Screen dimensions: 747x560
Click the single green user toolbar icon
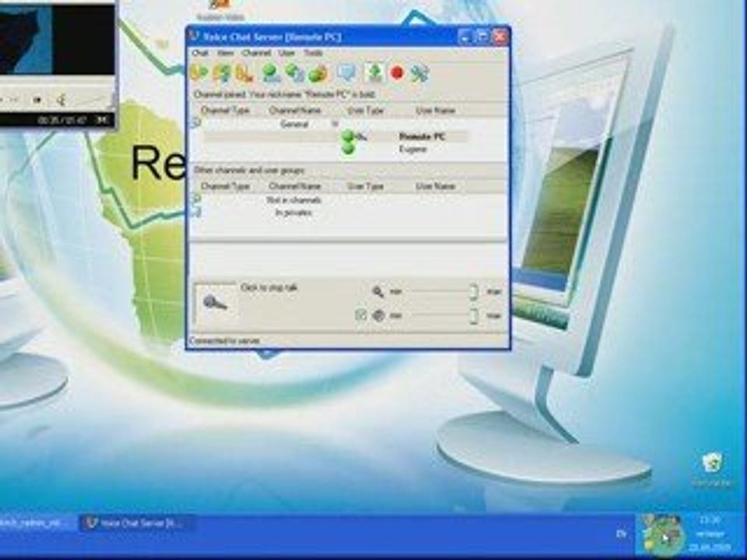(x=271, y=73)
